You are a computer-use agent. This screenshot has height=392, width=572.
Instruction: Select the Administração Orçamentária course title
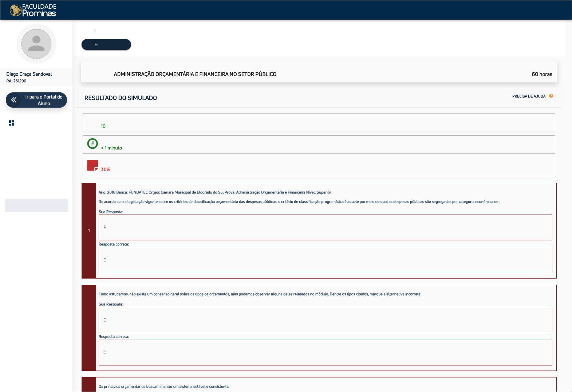point(195,74)
